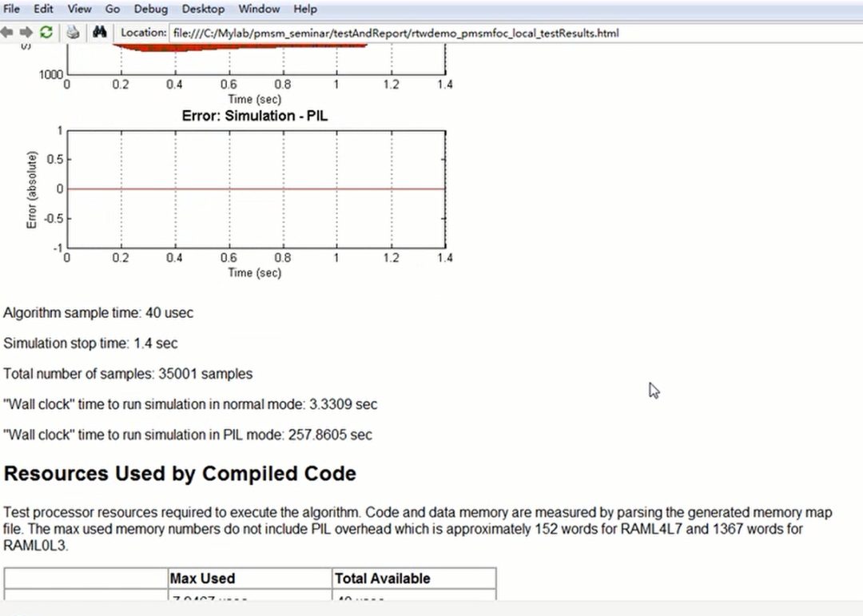The image size is (863, 616).
Task: Open the Help menu
Action: pos(305,9)
